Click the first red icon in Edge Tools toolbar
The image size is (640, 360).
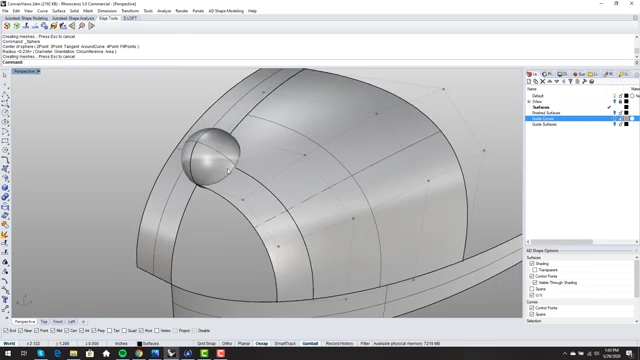coord(7,26)
